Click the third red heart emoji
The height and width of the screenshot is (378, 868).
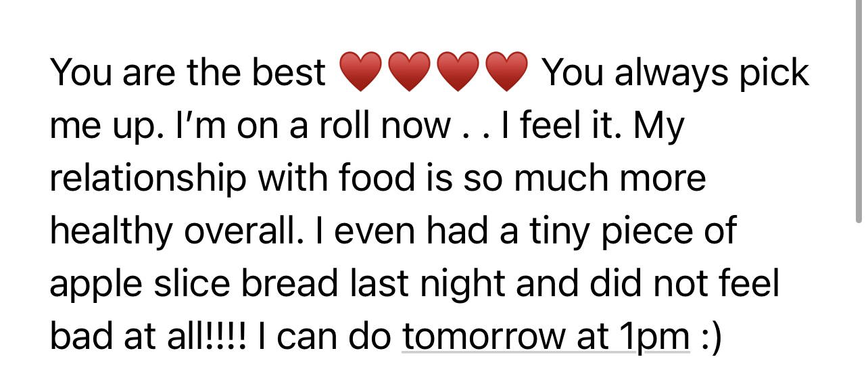click(x=458, y=72)
